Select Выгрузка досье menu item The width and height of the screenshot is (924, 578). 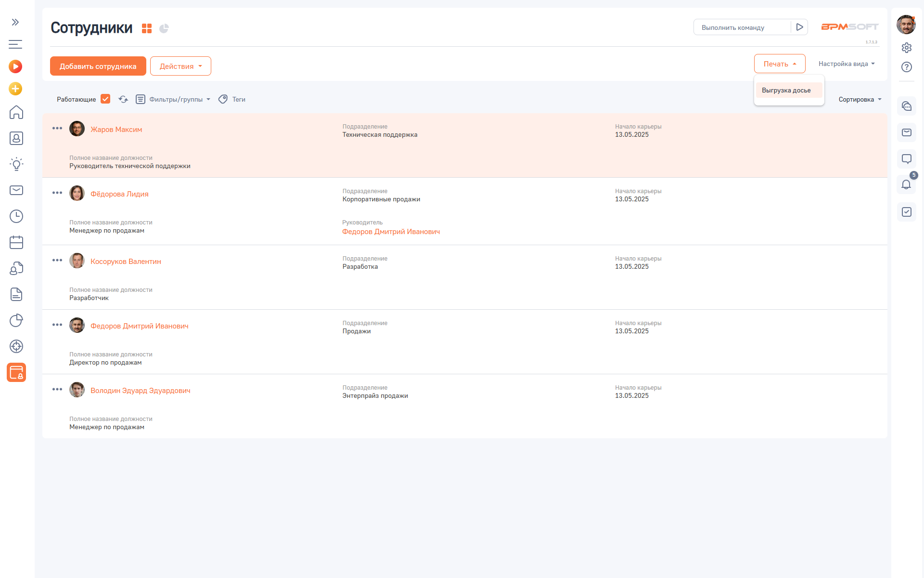coord(786,91)
